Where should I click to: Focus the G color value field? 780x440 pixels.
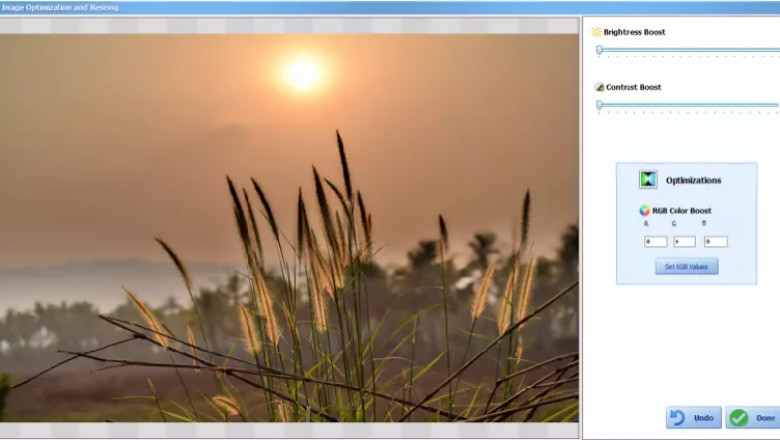pyautogui.click(x=684, y=241)
